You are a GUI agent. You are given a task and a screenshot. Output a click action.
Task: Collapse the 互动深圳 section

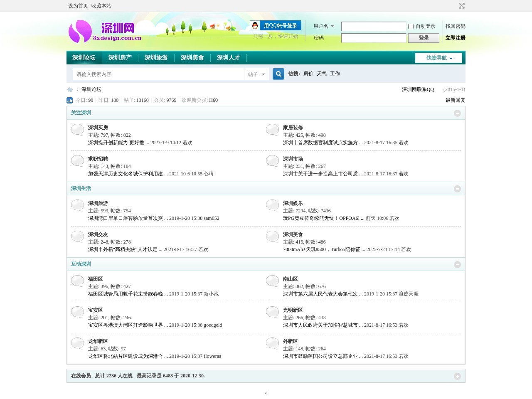[x=457, y=264]
